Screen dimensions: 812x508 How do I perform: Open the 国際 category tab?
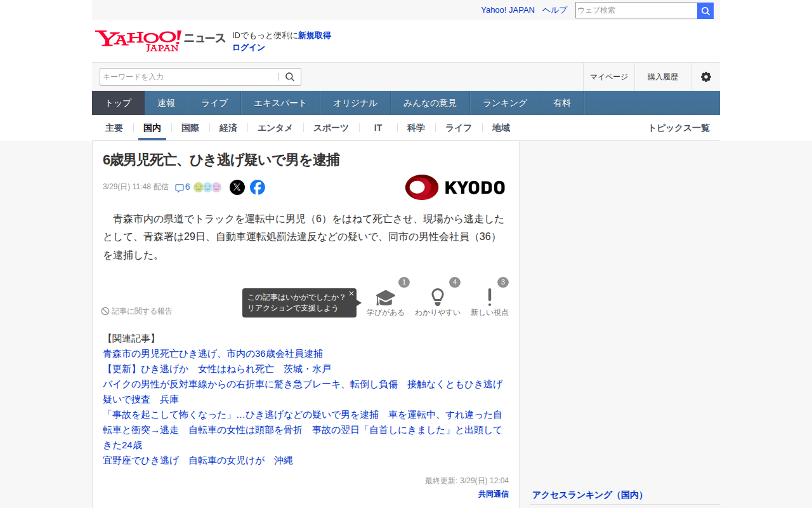click(190, 128)
